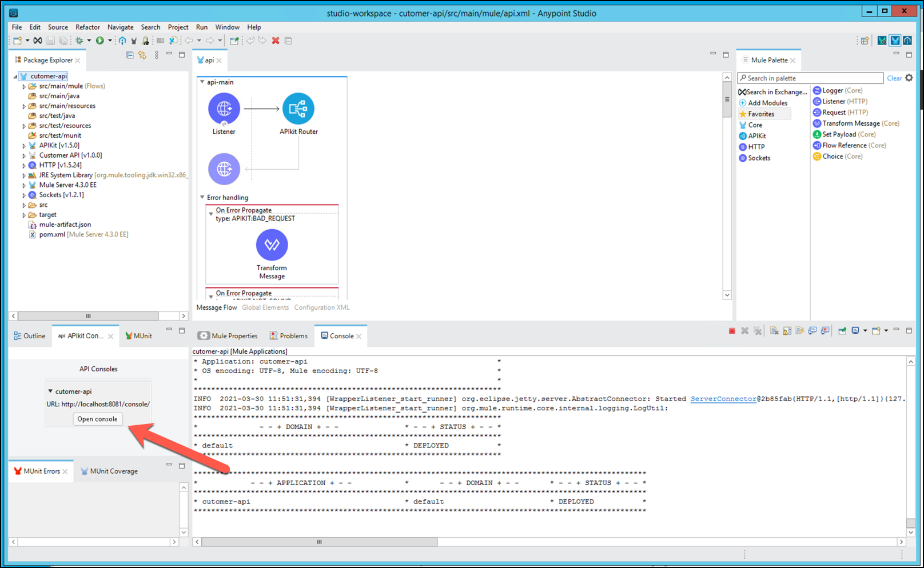
Task: Toggle Console scroll lock
Action: 787,331
